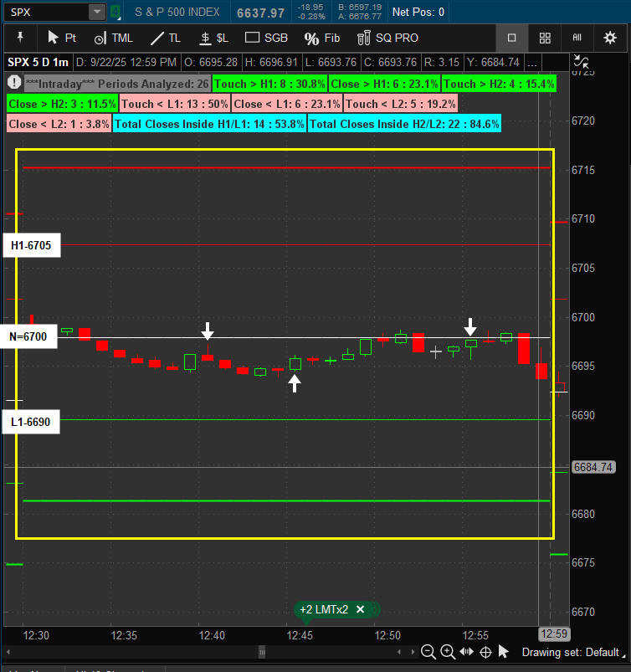
Task: Click the horizontal time axis scrollbar
Action: pos(263,652)
